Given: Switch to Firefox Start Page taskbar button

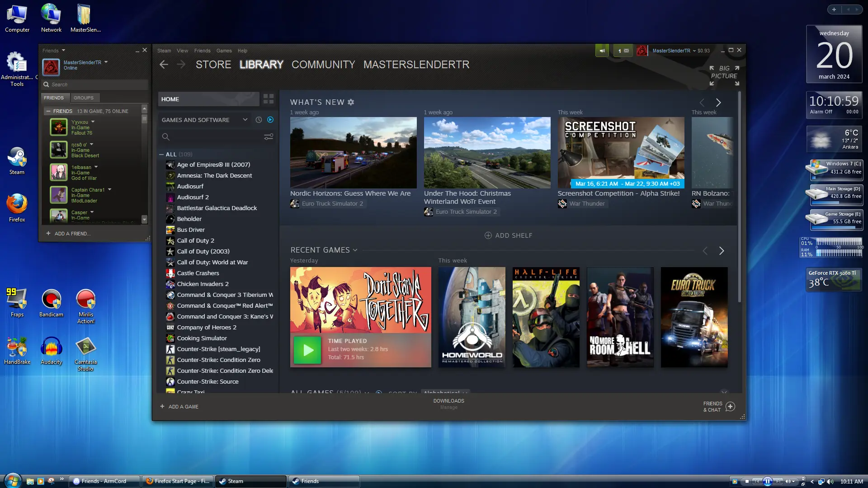Looking at the screenshot, I should (x=178, y=481).
